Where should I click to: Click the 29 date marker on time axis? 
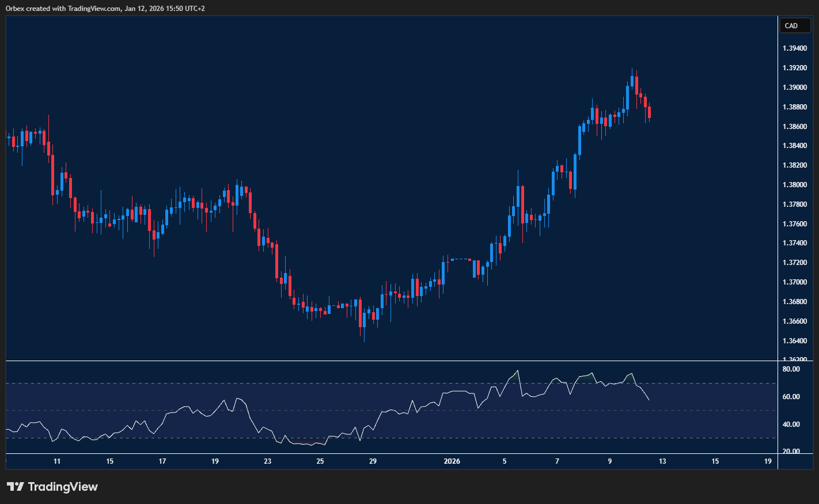[373, 461]
